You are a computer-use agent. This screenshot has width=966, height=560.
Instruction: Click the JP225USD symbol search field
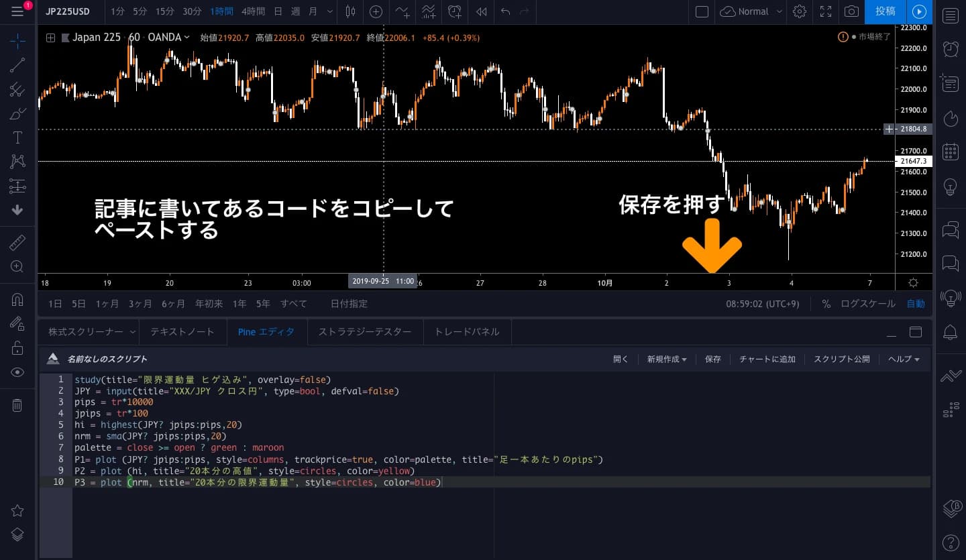point(67,11)
